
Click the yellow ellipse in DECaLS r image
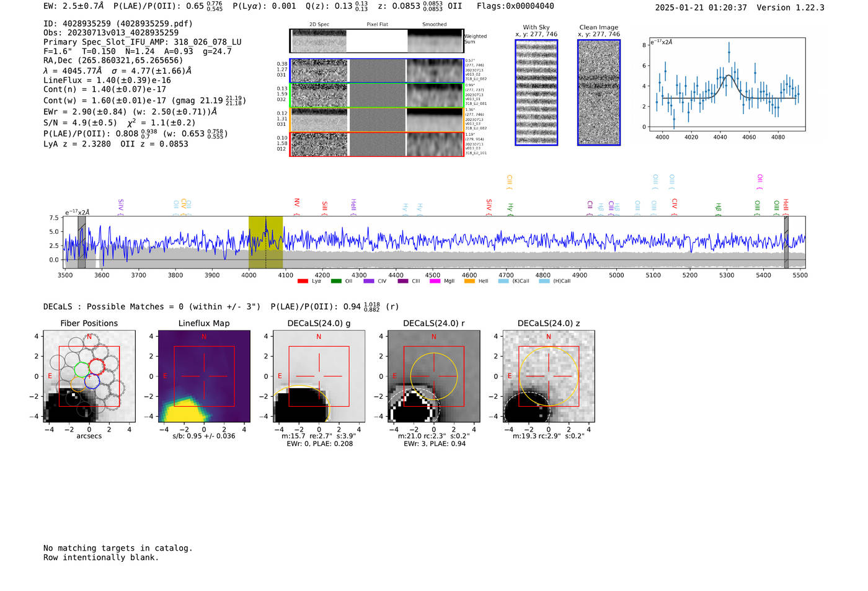457,375
